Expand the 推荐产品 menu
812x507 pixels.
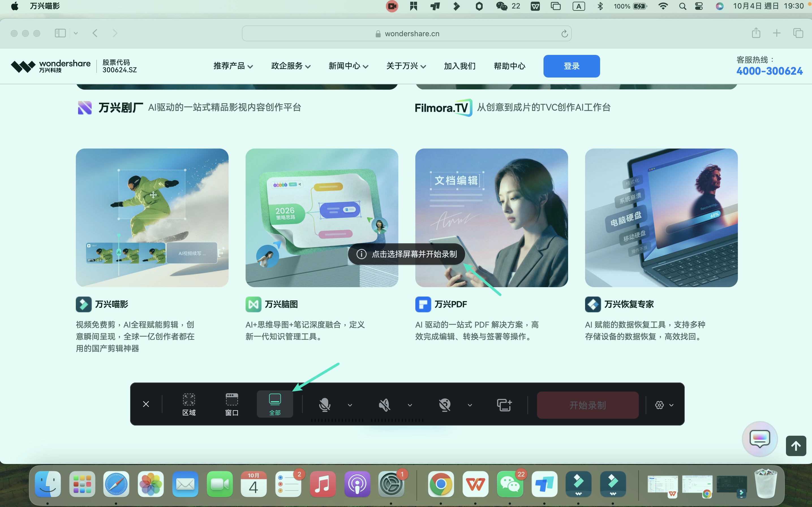(233, 66)
